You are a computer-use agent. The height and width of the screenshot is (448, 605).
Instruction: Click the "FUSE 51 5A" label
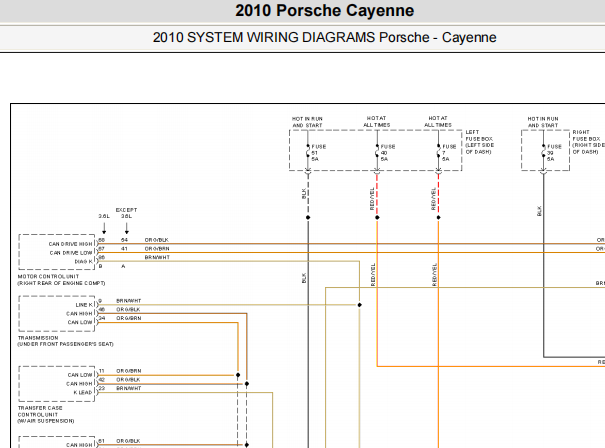click(319, 153)
